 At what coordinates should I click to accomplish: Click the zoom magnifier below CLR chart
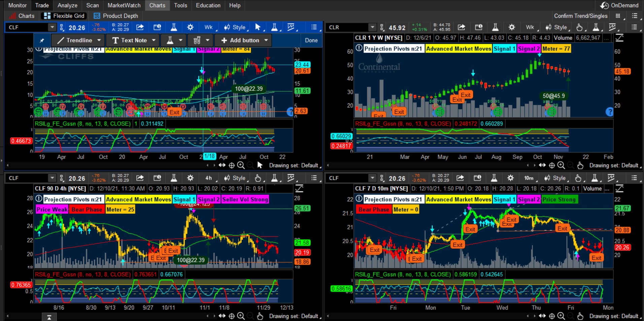561,165
